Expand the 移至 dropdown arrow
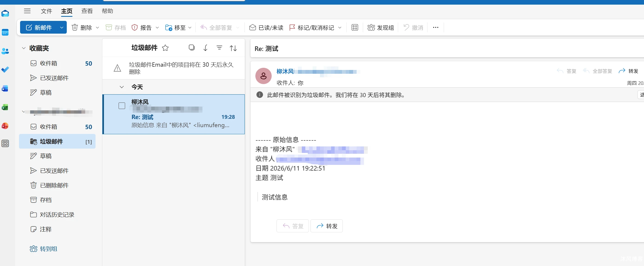 coord(190,28)
